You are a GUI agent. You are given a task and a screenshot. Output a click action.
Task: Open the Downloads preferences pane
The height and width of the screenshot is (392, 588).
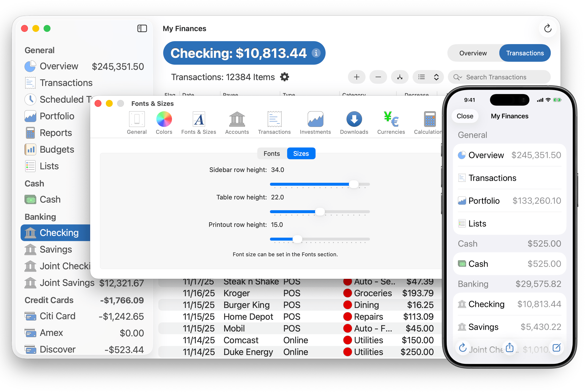click(x=354, y=123)
